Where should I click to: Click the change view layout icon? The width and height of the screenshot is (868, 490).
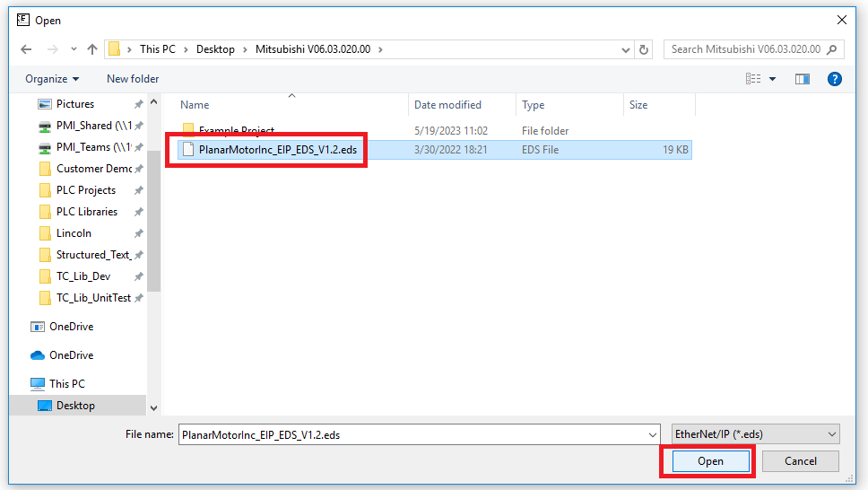753,79
